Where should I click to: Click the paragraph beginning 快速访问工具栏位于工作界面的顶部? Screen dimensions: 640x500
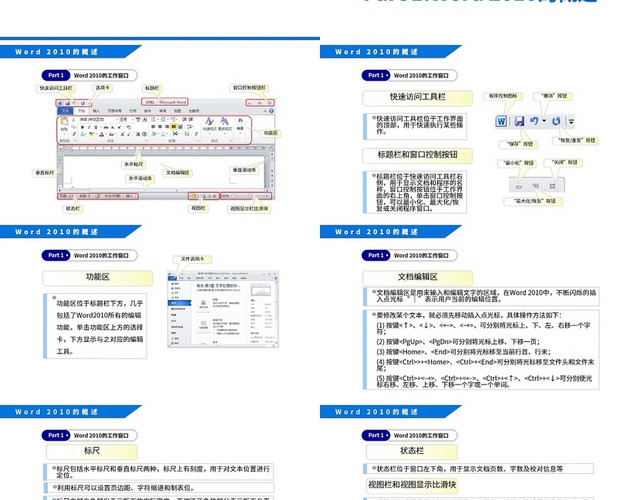[419, 125]
